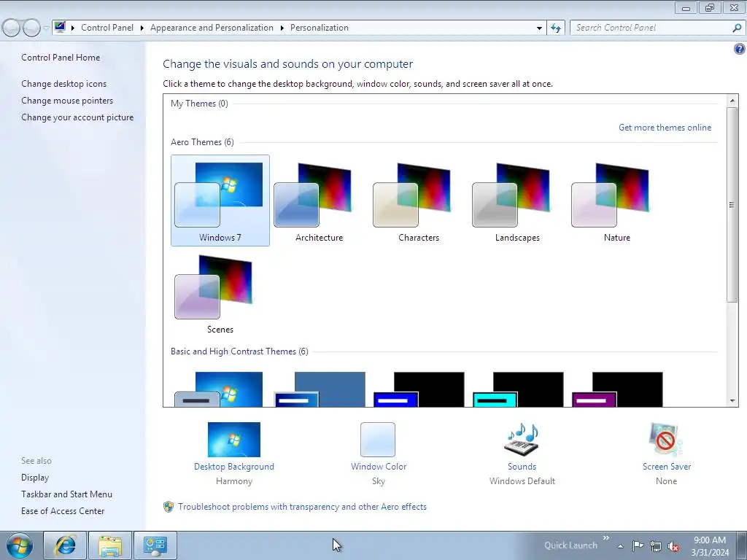Launch Internet Explorer from taskbar
The height and width of the screenshot is (560, 747).
(65, 545)
